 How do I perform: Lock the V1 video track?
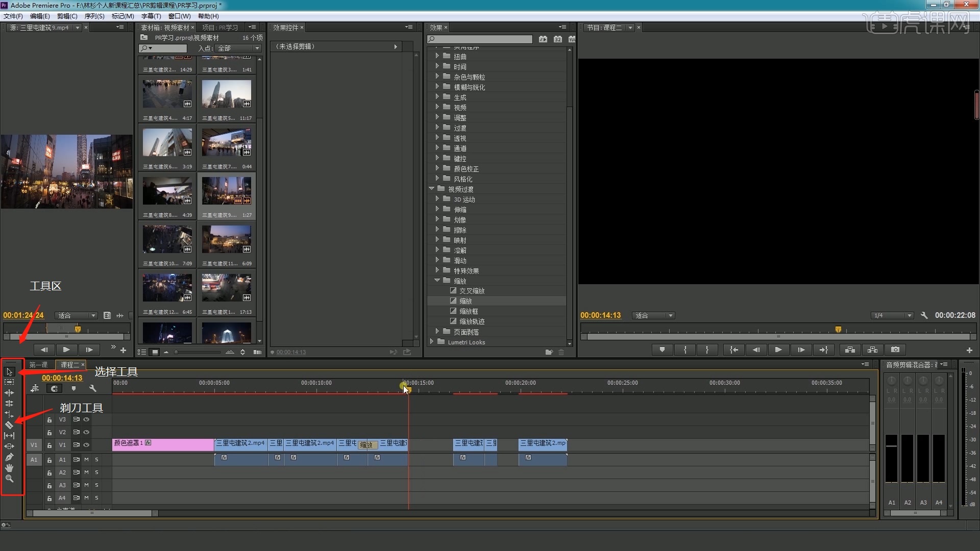50,445
